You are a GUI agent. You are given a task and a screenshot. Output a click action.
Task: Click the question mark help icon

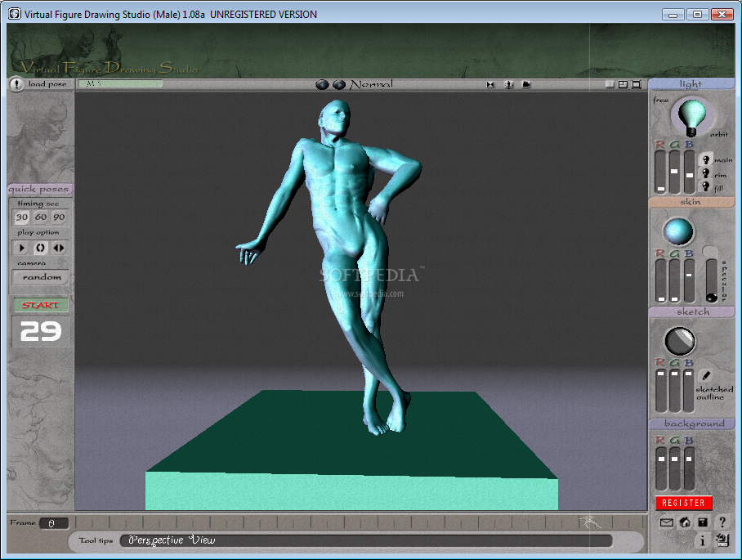pos(722,522)
